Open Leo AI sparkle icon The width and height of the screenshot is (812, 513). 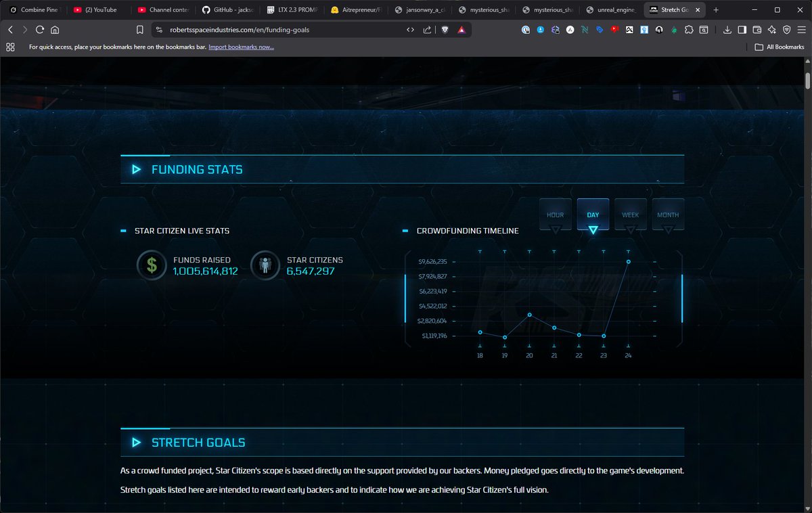(x=771, y=30)
